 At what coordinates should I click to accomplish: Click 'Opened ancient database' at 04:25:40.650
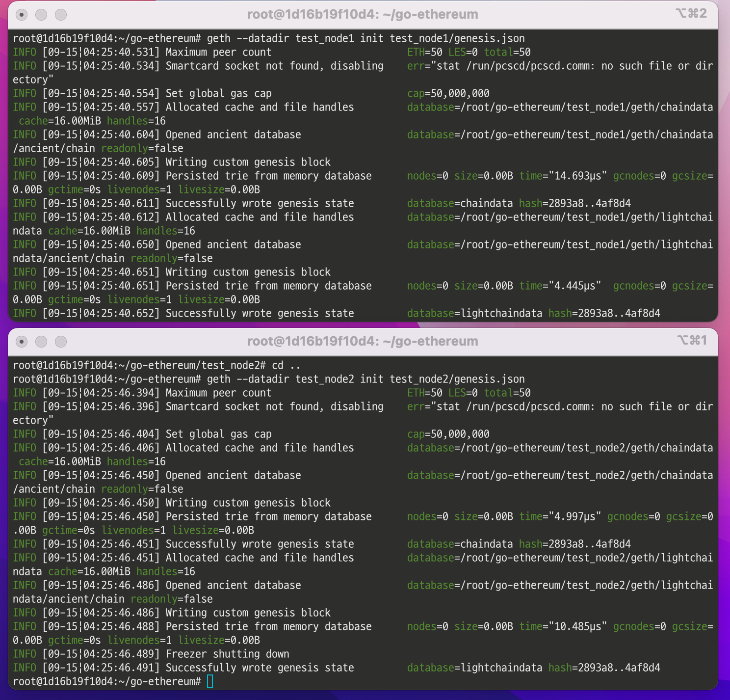tap(233, 244)
